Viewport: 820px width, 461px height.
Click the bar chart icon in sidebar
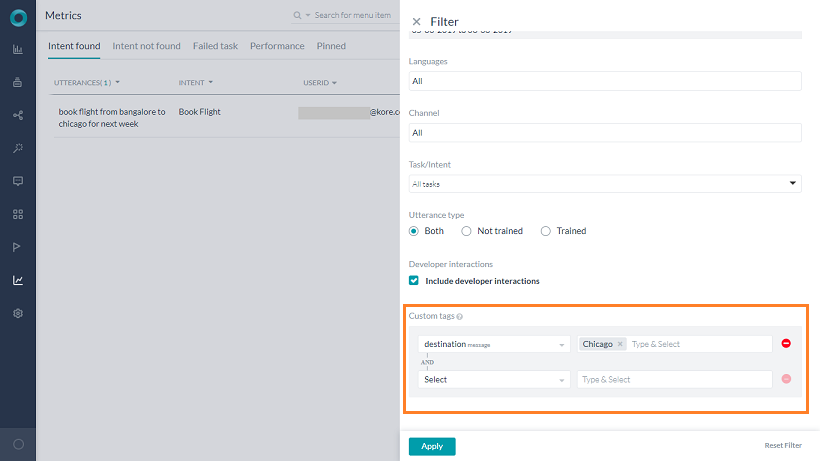(18, 49)
